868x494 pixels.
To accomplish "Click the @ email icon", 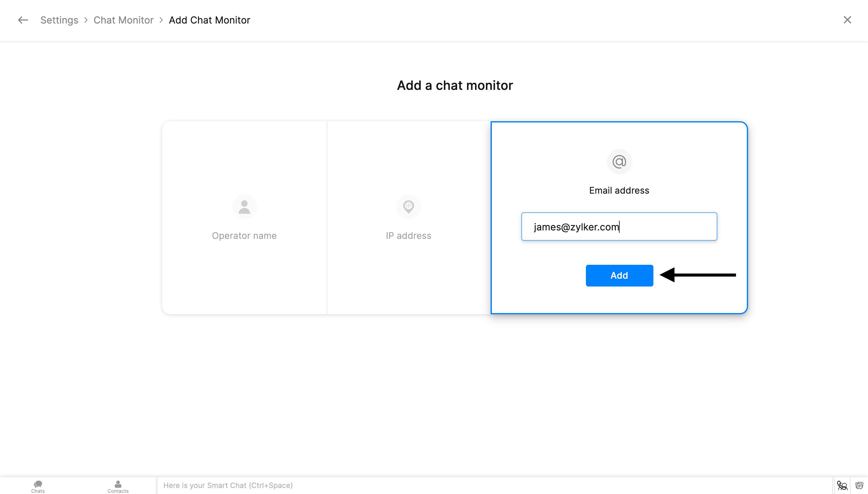I will [x=619, y=162].
